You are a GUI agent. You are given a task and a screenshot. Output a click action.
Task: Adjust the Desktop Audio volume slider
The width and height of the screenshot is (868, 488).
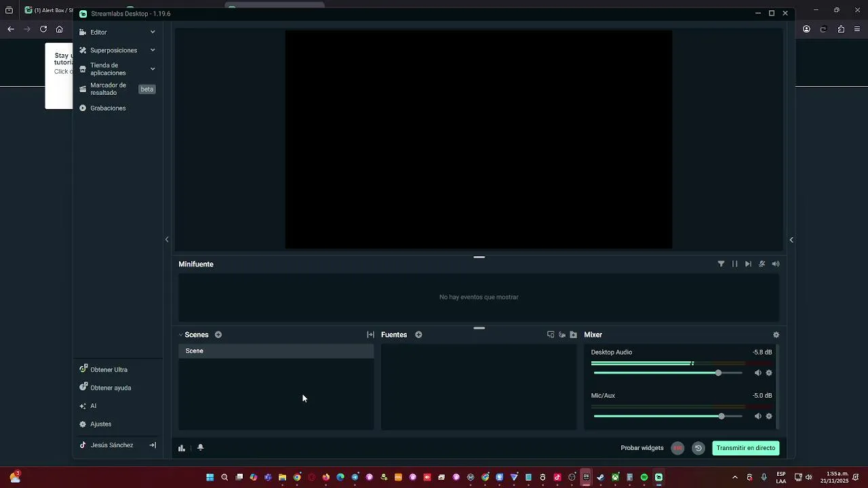pyautogui.click(x=668, y=373)
